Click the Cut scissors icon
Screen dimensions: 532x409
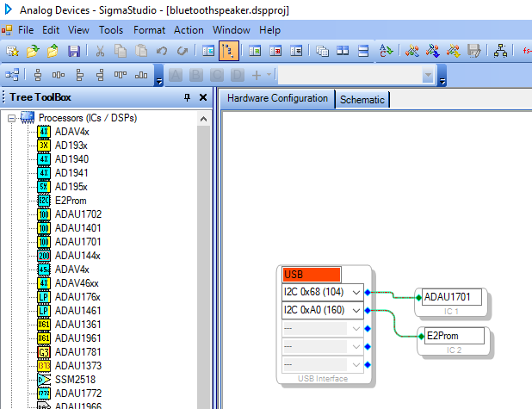tap(100, 51)
